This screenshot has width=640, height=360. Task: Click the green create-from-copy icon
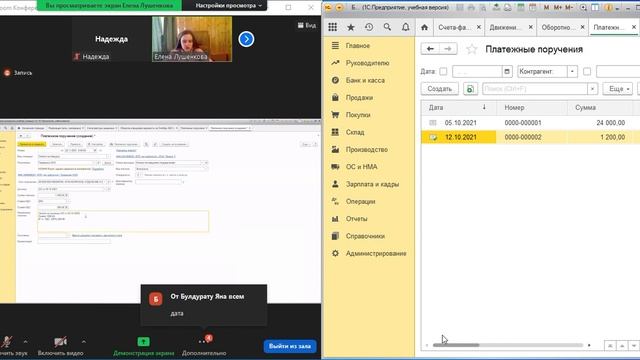[470, 89]
